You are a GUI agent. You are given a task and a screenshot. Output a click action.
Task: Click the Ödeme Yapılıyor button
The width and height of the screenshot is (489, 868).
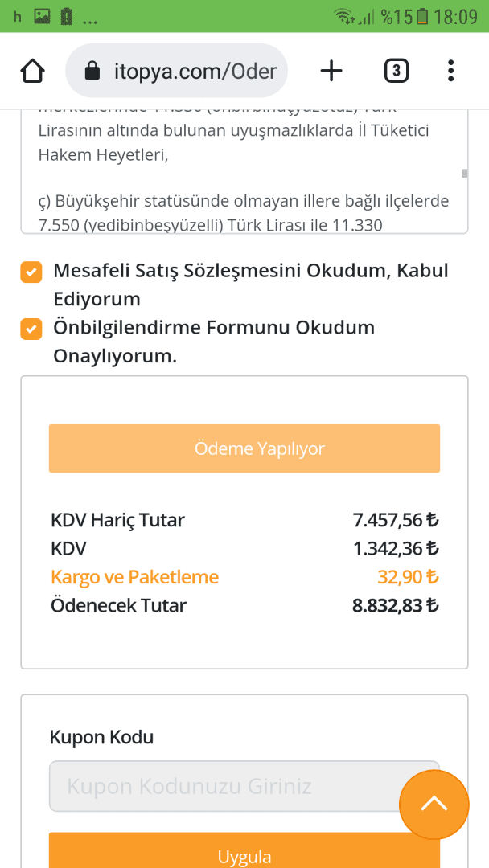click(x=244, y=448)
